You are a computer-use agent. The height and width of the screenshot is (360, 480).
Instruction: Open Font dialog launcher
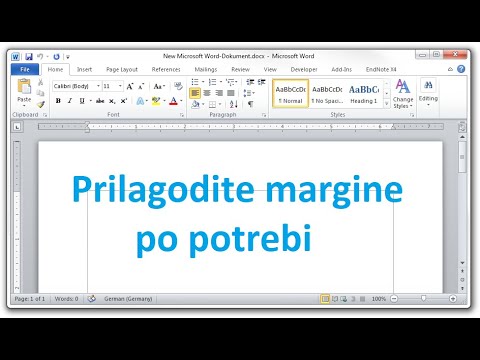click(x=182, y=115)
